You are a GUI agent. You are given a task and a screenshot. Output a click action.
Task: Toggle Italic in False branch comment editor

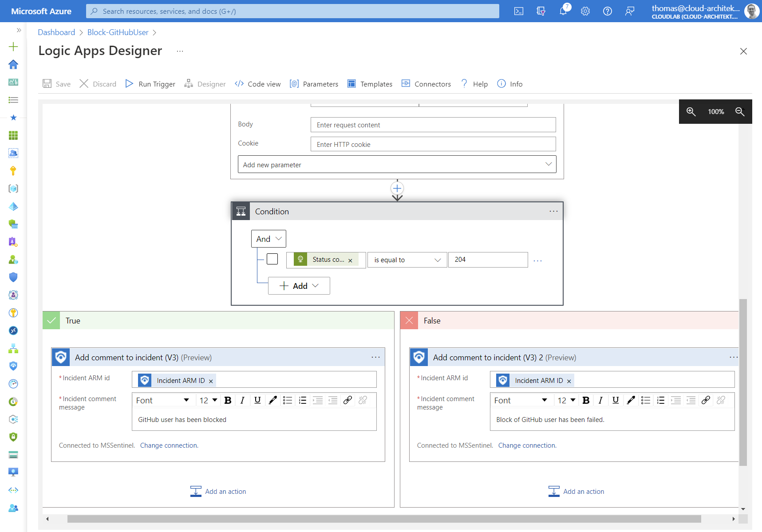(x=600, y=400)
